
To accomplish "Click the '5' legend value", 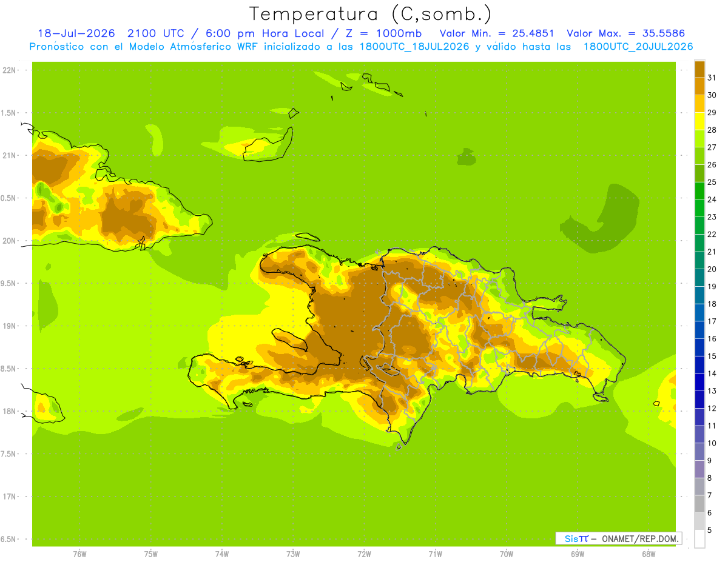I will coord(709,530).
